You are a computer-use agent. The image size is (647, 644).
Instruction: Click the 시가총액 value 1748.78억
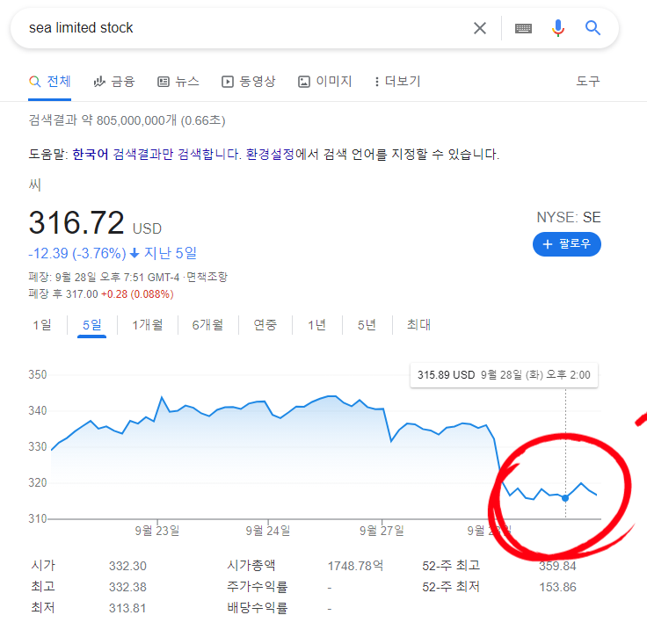355,566
